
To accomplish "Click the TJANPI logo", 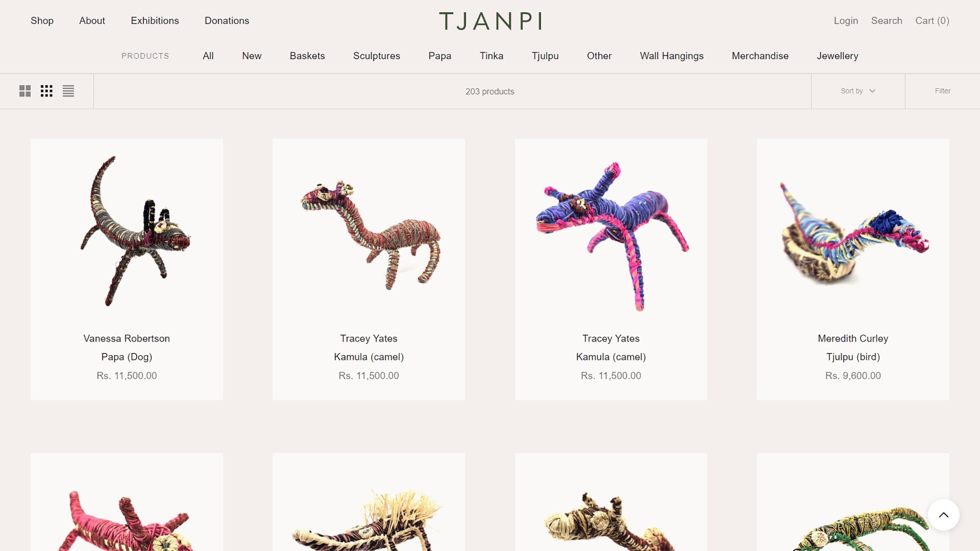I will 490,21.
